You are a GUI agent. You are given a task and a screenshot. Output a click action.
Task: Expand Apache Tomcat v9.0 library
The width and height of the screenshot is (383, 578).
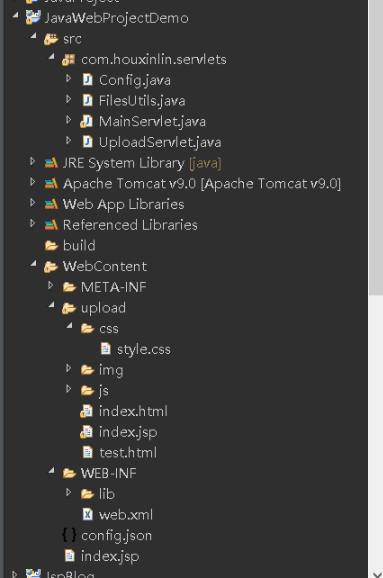32,182
